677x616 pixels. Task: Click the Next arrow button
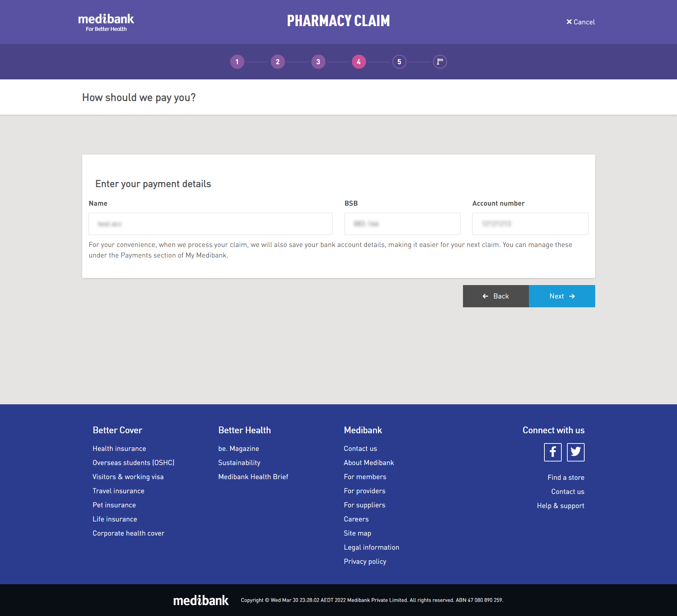click(562, 296)
